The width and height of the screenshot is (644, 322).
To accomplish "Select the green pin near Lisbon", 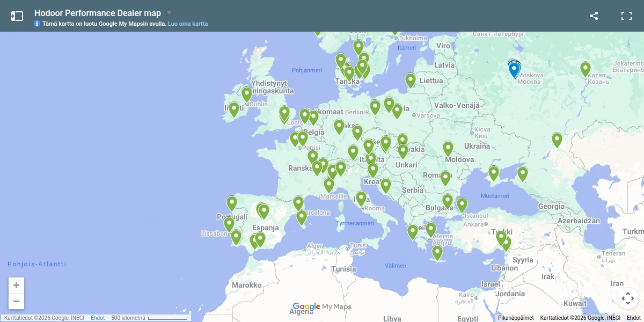I will (229, 225).
